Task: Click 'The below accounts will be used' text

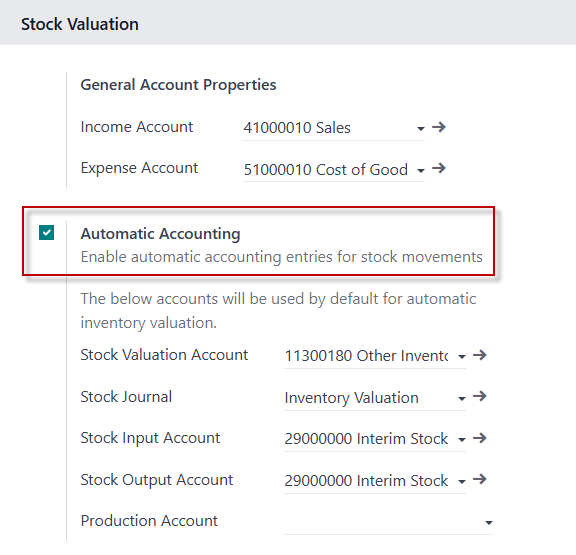Action: [x=278, y=311]
